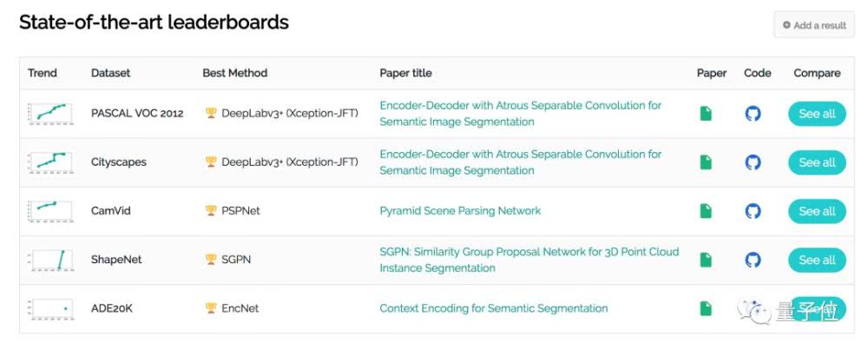The height and width of the screenshot is (350, 868).
Task: Click See all for PASCAL VOC 2012
Action: click(817, 114)
